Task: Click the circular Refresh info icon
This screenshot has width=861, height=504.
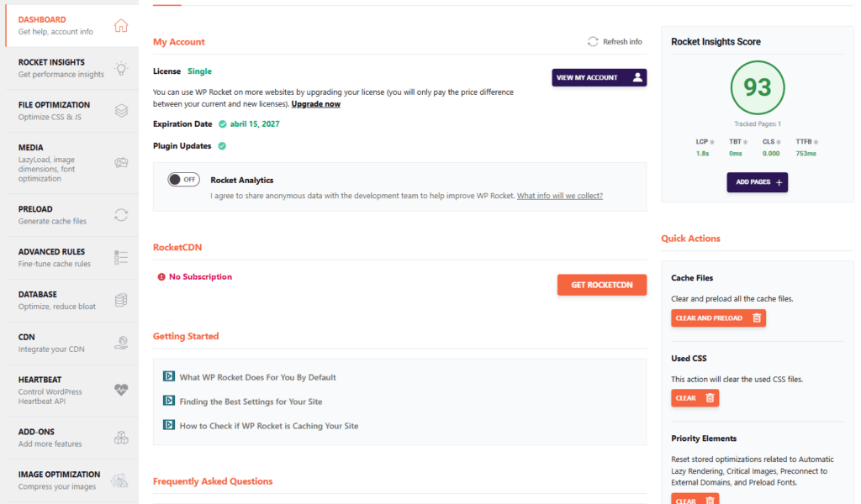Action: click(x=593, y=42)
